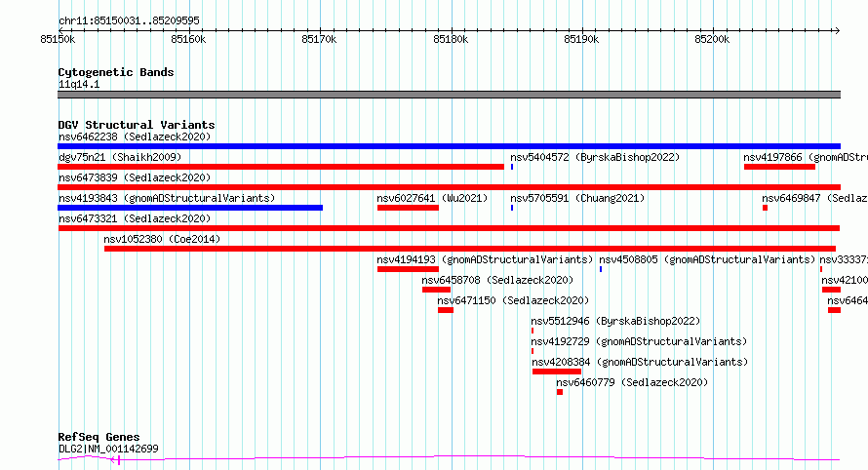Click the 85150k ruler tick label
Viewport: 868px width, 470px height.
click(x=58, y=39)
